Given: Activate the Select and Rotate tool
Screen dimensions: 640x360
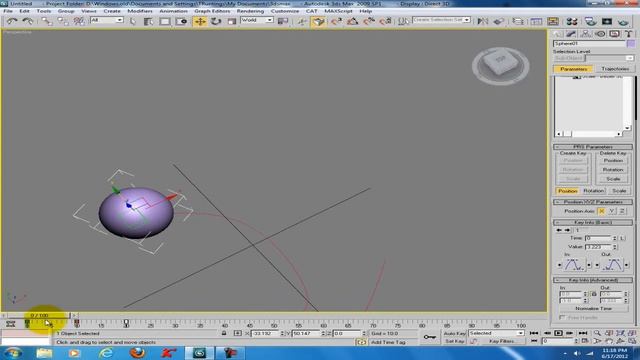Looking at the screenshot, I should point(216,21).
